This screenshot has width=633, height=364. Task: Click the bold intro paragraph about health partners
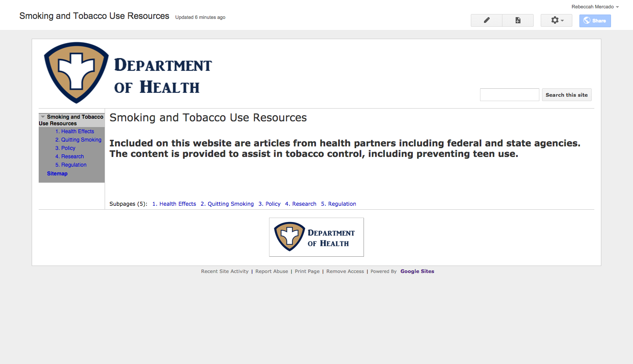coord(345,149)
